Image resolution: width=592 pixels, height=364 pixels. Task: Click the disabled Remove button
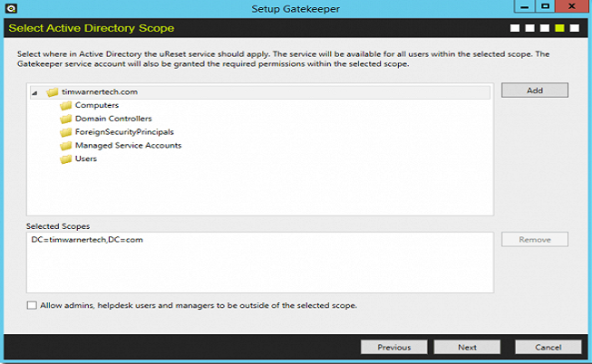point(535,240)
